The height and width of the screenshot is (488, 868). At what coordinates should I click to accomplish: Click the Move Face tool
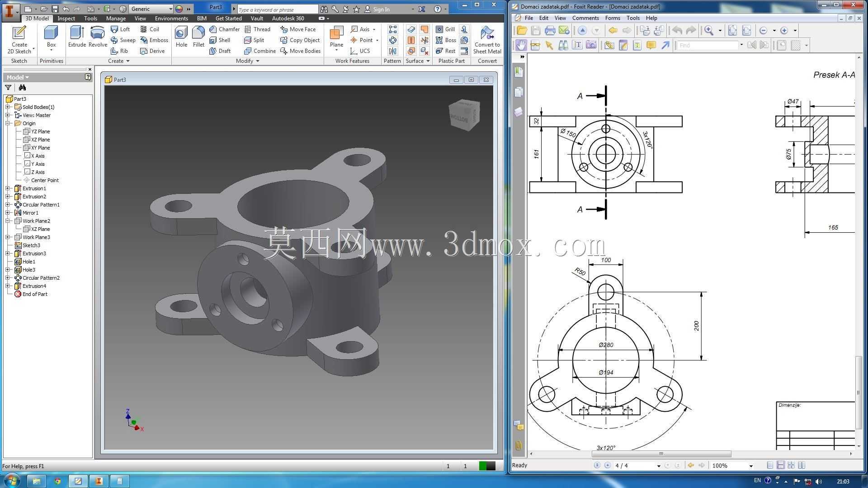click(x=298, y=29)
